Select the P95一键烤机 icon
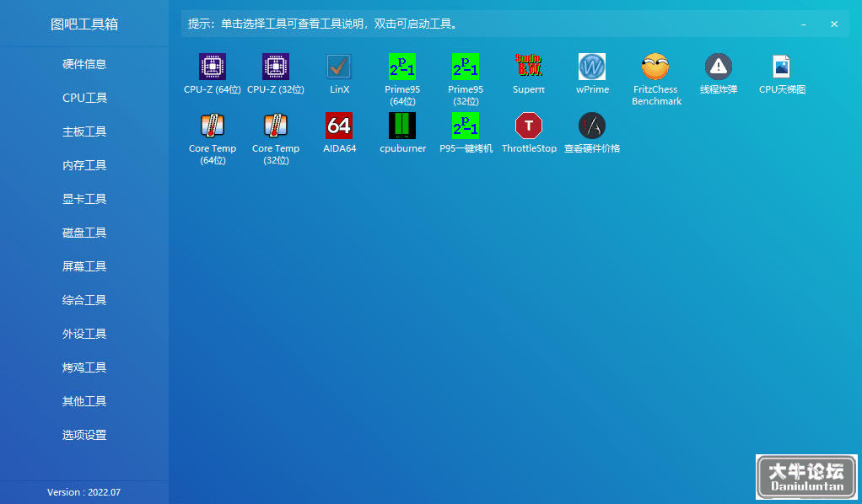Image resolution: width=862 pixels, height=504 pixels. [465, 126]
